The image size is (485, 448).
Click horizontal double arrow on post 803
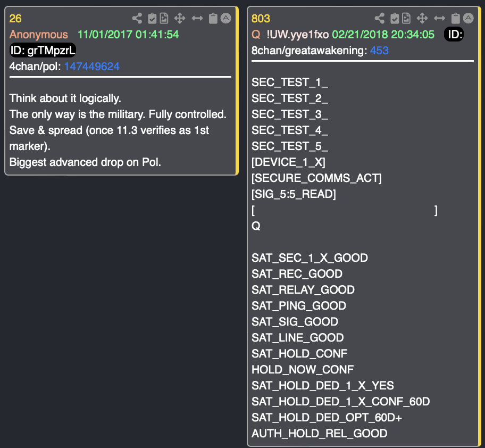point(439,18)
